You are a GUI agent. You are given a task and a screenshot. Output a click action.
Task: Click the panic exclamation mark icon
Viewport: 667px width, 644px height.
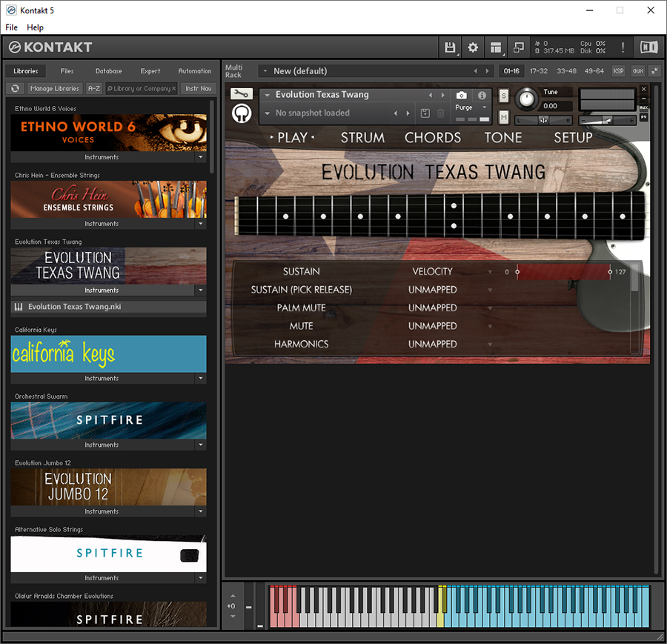pyautogui.click(x=623, y=47)
